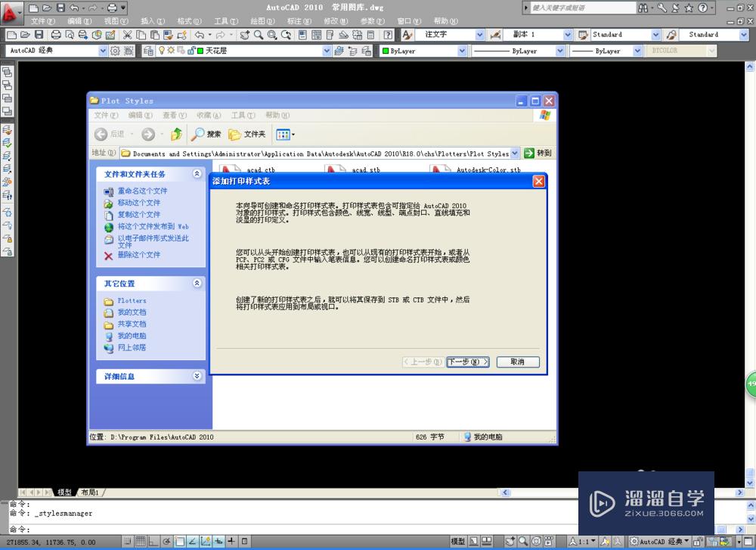This screenshot has width=756, height=550.
Task: Click the Open file icon in standard toolbar
Action: coord(26,35)
